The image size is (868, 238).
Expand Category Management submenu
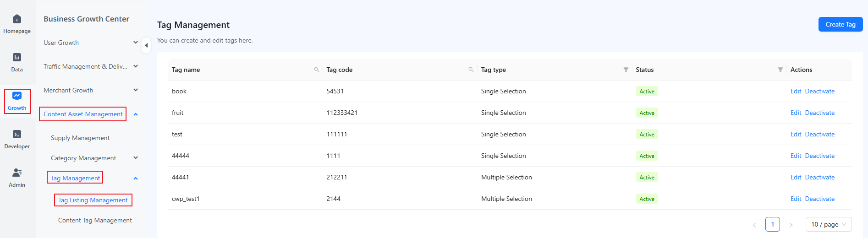pos(94,158)
